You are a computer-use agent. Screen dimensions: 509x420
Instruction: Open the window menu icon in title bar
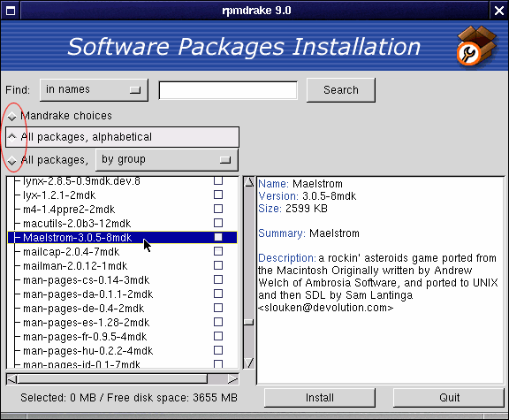tap(11, 11)
